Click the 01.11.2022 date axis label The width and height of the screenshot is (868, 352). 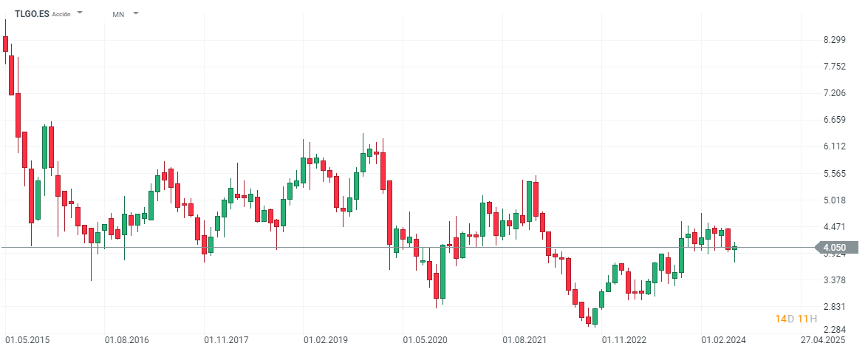[624, 340]
